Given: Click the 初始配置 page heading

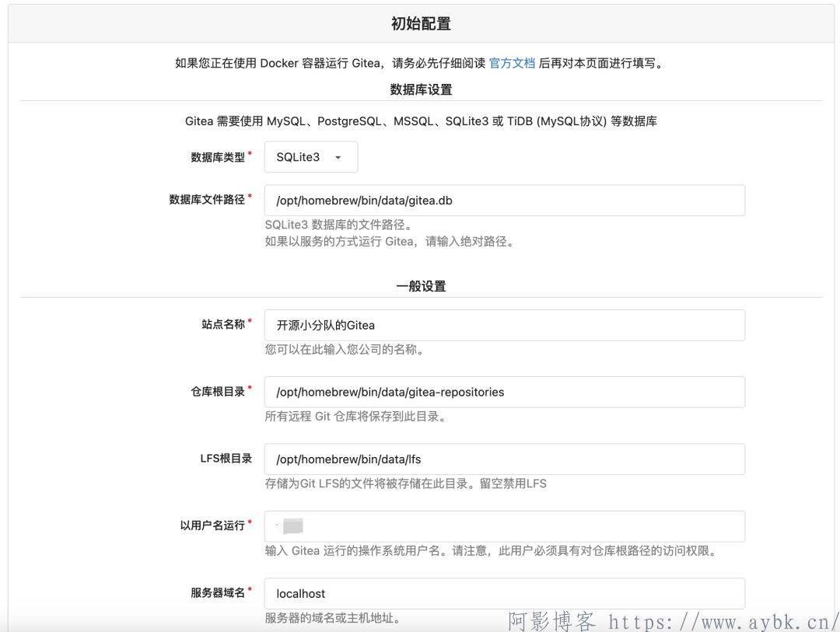Looking at the screenshot, I should tap(421, 23).
